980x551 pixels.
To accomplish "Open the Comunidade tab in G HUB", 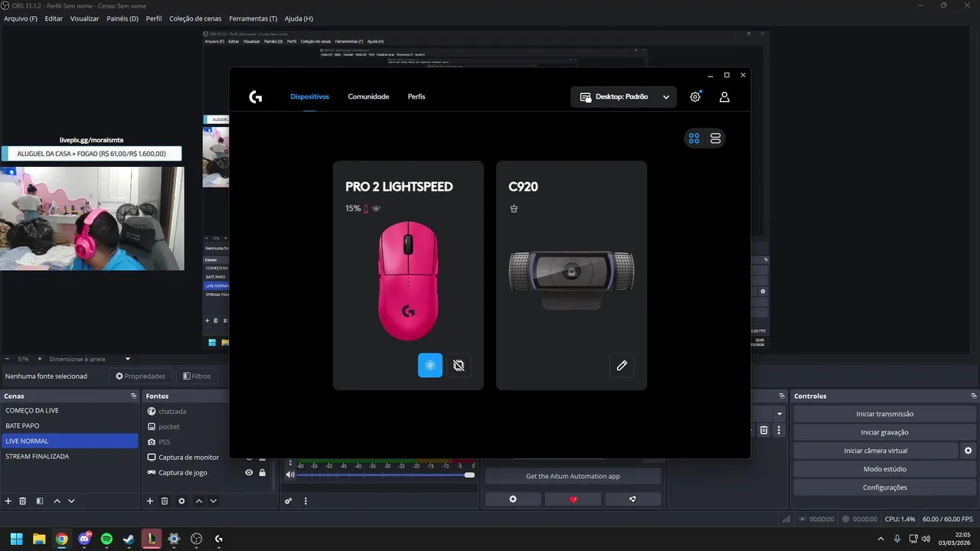I will pyautogui.click(x=368, y=97).
